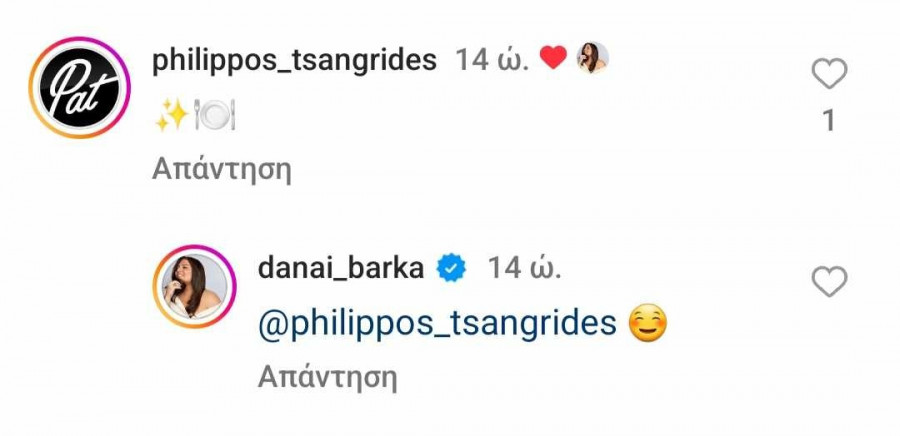
Task: Open danai_barka's profile photo with story ring
Action: (195, 286)
